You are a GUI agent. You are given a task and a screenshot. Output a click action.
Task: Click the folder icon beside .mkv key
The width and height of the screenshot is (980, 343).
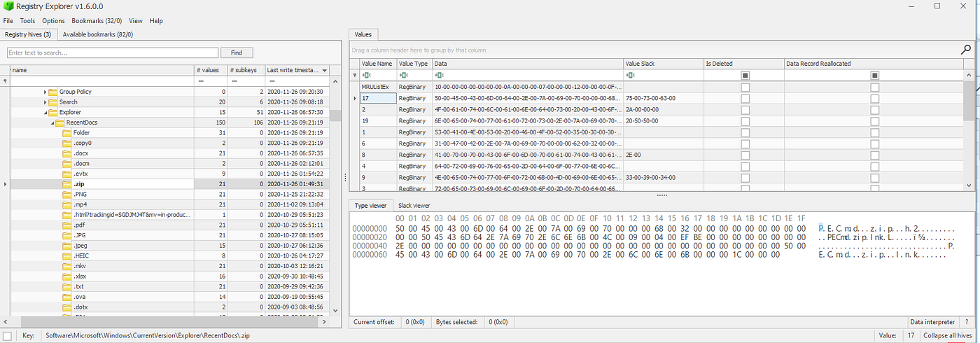(x=67, y=266)
